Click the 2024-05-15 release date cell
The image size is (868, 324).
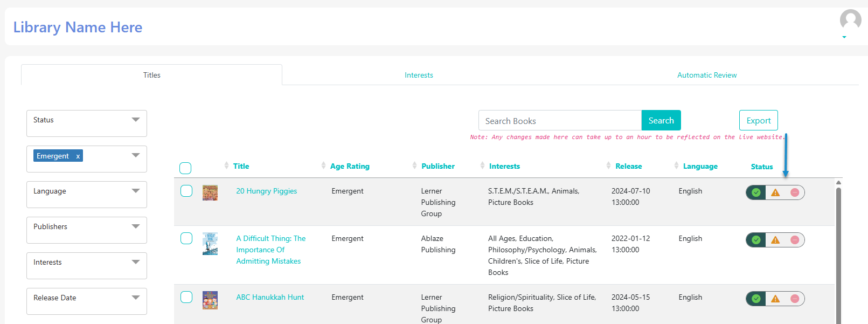(x=631, y=303)
